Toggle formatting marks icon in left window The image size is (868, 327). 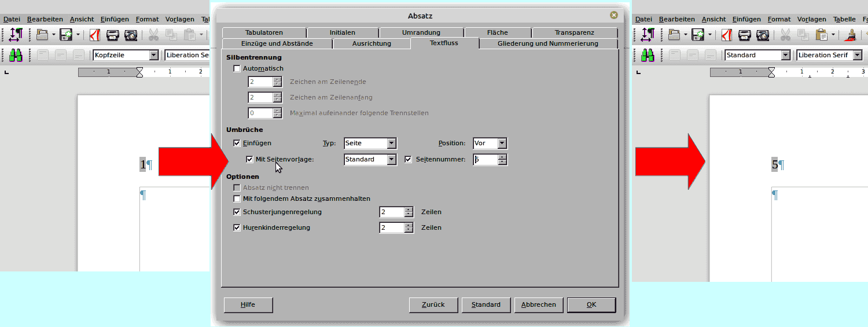[15, 35]
